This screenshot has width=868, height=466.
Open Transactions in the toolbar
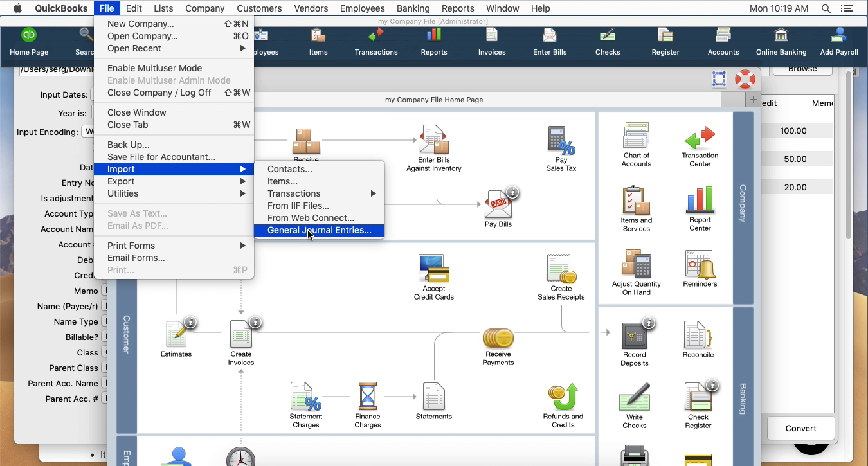[x=376, y=42]
